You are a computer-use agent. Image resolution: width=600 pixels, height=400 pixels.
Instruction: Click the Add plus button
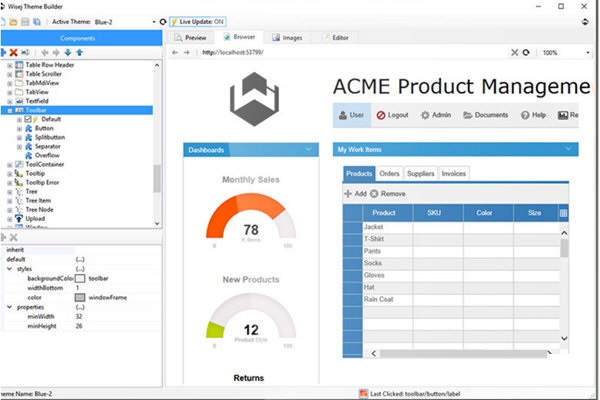click(x=355, y=194)
